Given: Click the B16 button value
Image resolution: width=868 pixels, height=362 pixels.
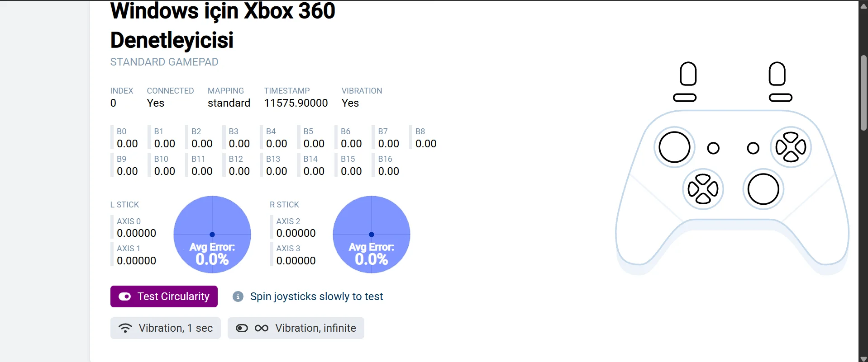Looking at the screenshot, I should tap(389, 171).
